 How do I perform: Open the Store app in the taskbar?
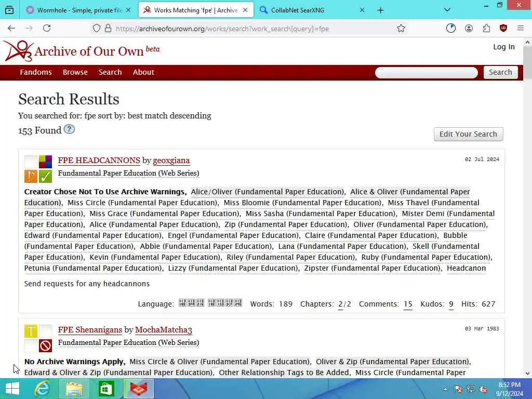point(106,389)
